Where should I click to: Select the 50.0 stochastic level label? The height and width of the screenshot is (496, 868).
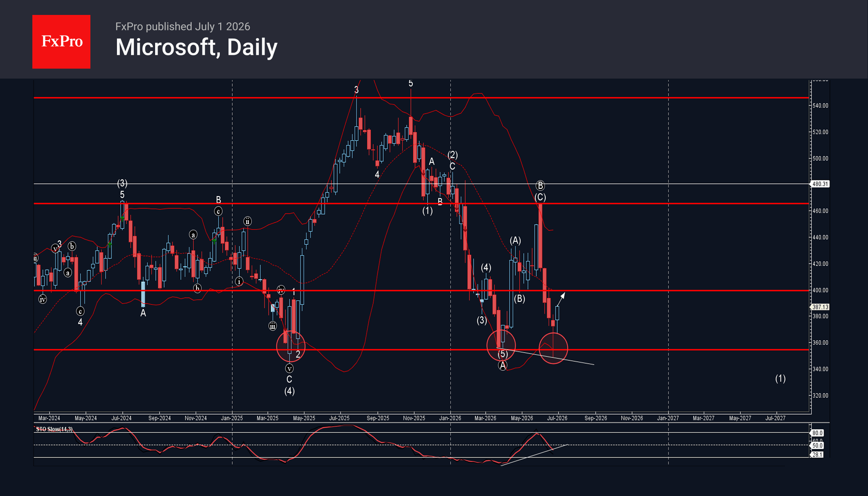pos(817,445)
